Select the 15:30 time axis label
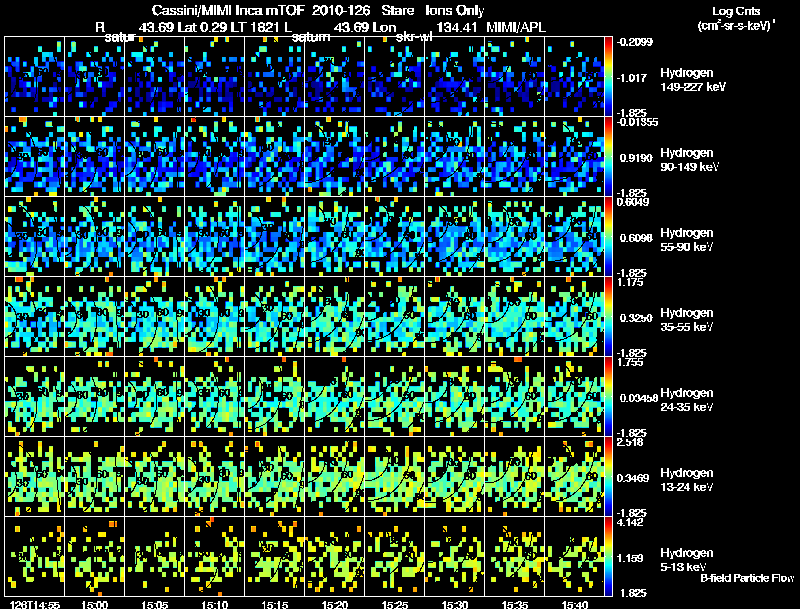800x609 pixels. (455, 605)
